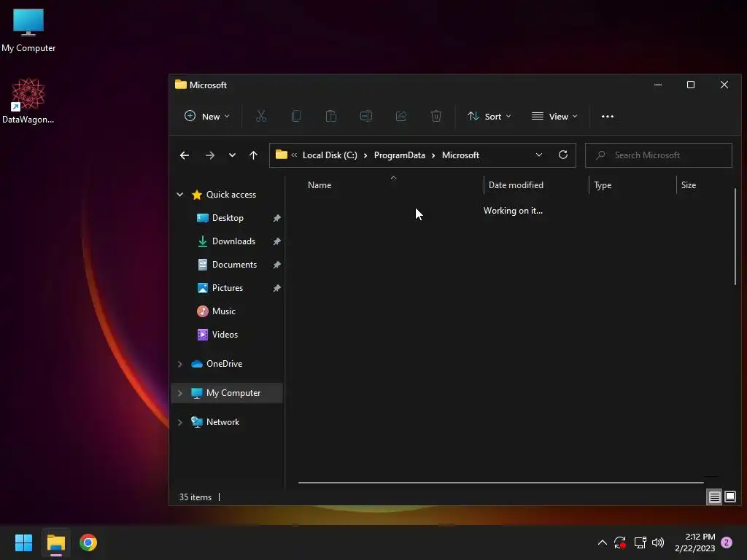The image size is (747, 560).
Task: Go forward with the right arrow
Action: (209, 155)
